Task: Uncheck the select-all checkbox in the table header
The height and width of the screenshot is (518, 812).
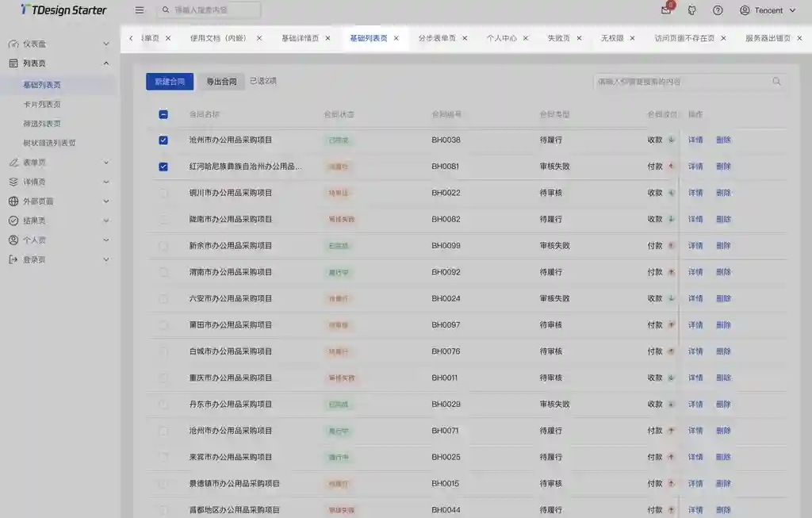Action: tap(163, 113)
